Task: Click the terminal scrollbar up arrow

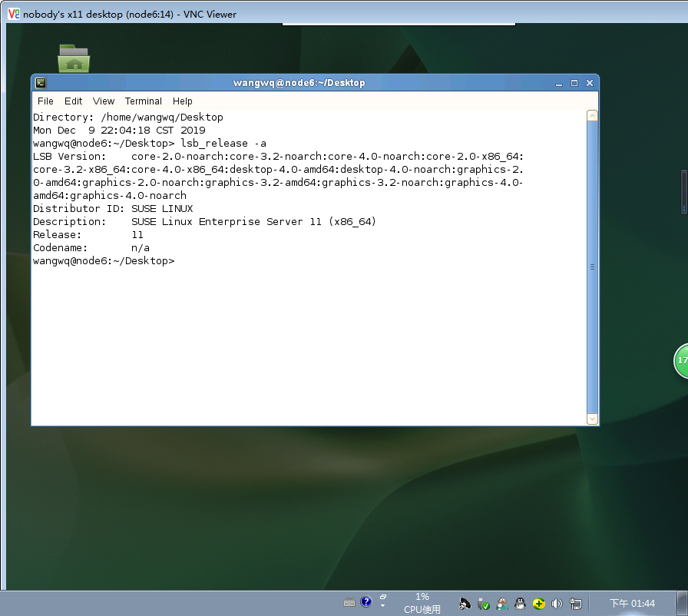Action: (592, 116)
